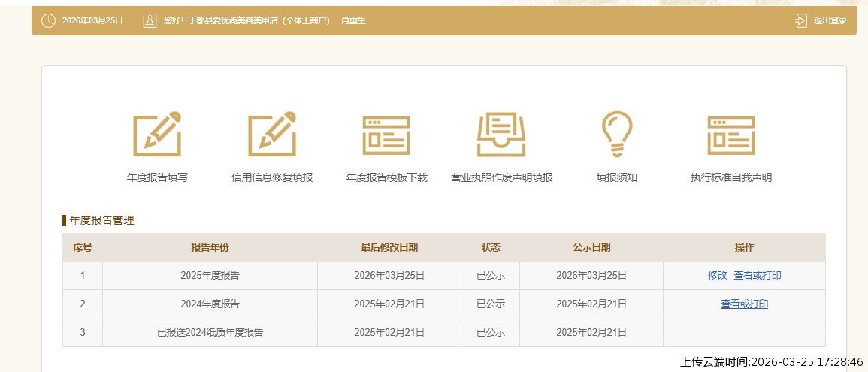Click the 填报须知 lightbulb icon
Screen dimensions: 868x372
(616, 134)
